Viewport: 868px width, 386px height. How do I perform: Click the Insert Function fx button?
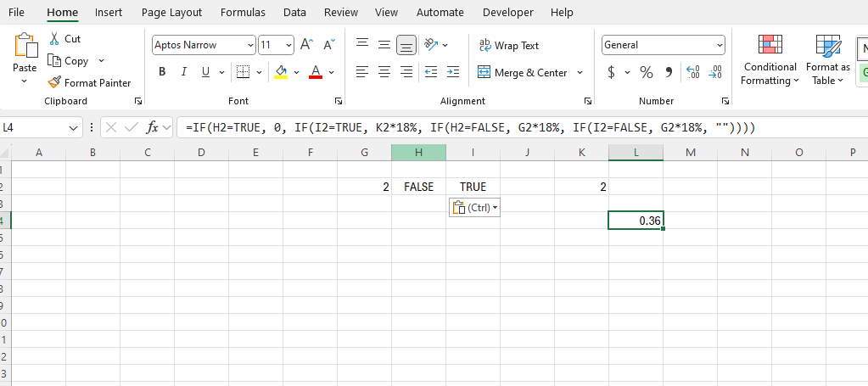click(x=152, y=128)
